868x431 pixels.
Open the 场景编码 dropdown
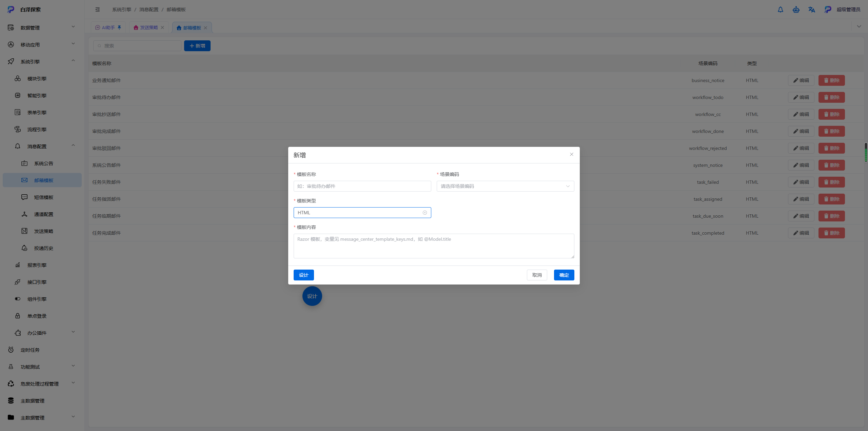coord(505,186)
